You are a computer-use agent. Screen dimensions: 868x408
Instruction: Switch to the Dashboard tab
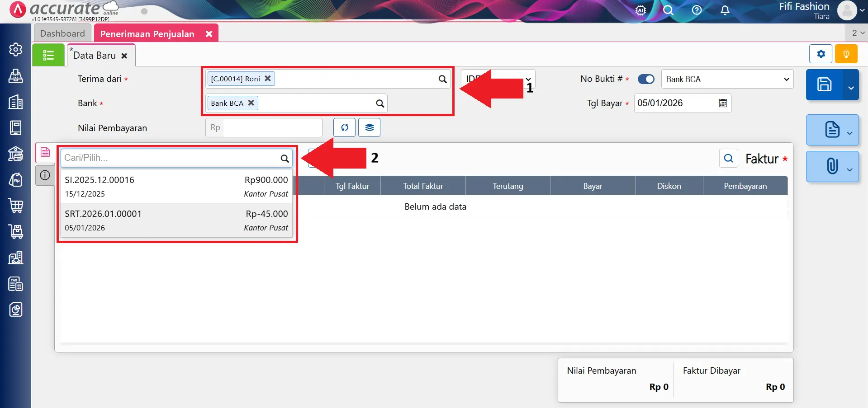pos(62,33)
